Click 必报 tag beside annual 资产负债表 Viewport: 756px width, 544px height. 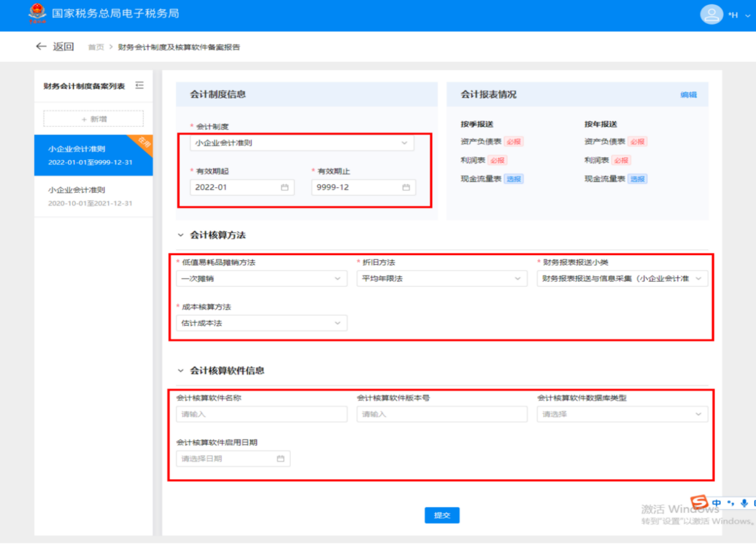637,142
